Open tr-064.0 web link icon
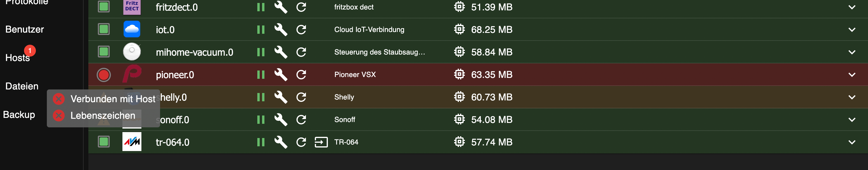Screen dimensions: 868x170 click(x=321, y=142)
